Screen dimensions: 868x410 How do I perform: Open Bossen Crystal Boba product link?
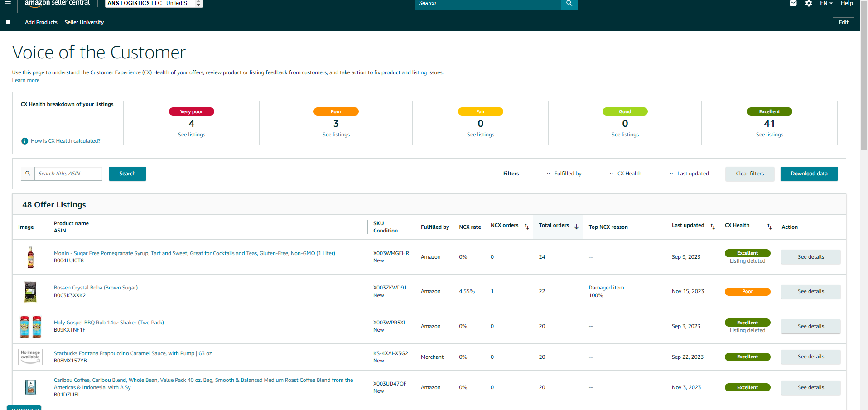click(96, 288)
